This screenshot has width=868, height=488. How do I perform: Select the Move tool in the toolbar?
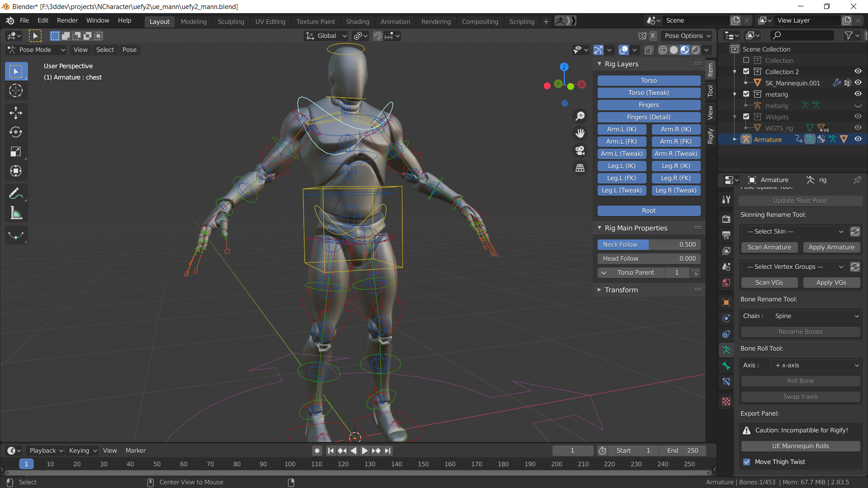[16, 113]
